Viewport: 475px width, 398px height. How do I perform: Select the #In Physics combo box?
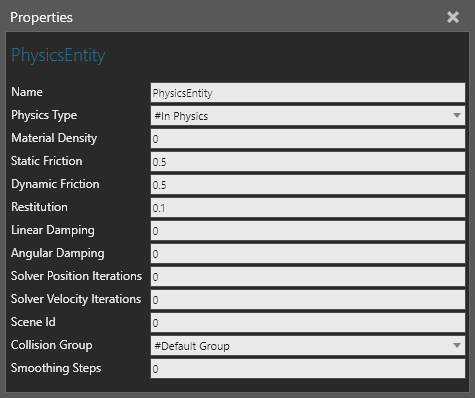pyautogui.click(x=308, y=116)
